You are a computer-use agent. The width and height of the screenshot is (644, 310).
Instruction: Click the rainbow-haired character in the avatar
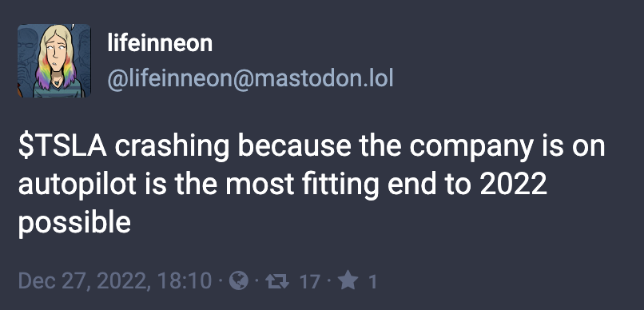(x=55, y=62)
